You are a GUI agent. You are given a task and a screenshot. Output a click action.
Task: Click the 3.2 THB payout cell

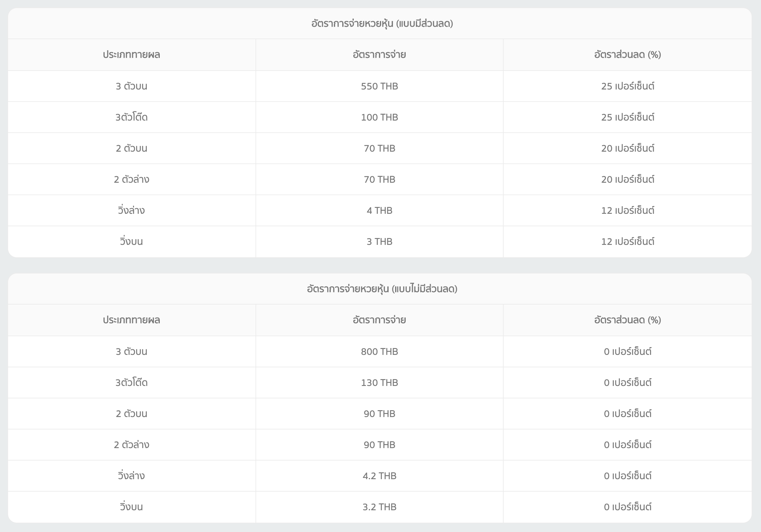379,507
